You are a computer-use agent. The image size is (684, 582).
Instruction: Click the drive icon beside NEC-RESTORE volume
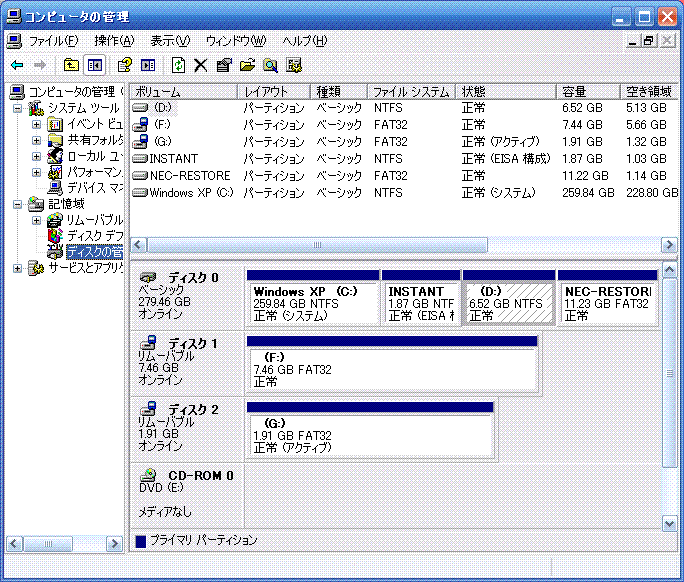140,175
